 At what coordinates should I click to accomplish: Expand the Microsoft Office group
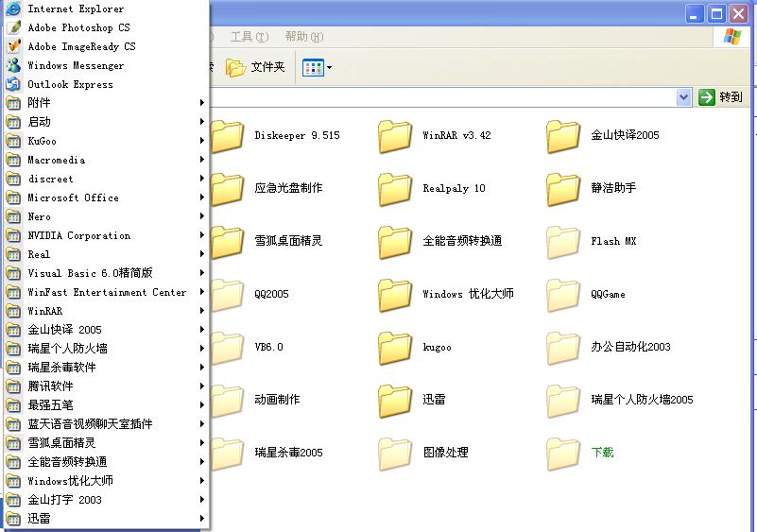106,197
